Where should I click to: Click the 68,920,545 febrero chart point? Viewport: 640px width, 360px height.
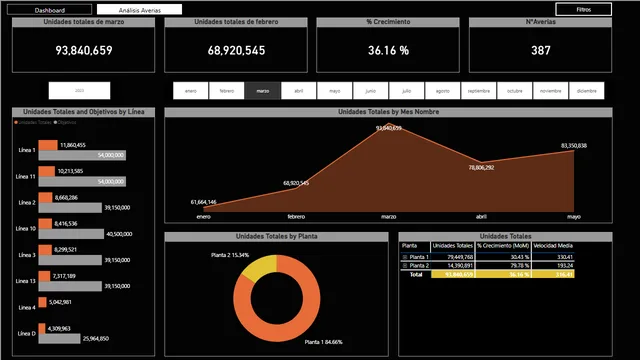point(296,188)
